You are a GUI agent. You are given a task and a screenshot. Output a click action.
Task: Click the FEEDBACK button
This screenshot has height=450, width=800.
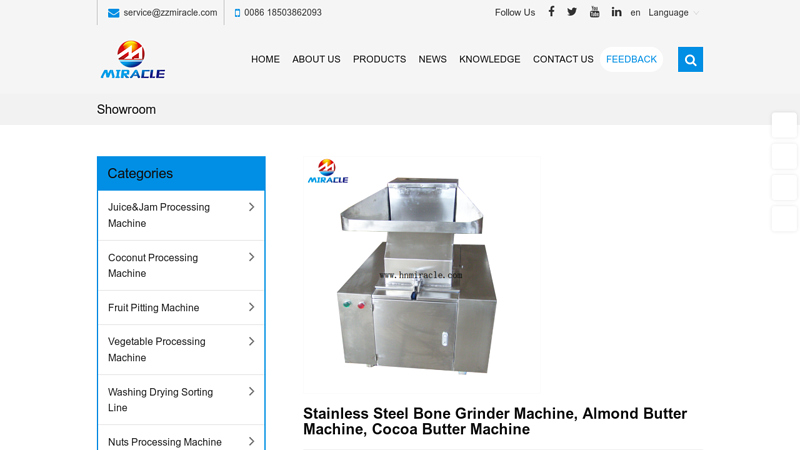[x=632, y=59]
